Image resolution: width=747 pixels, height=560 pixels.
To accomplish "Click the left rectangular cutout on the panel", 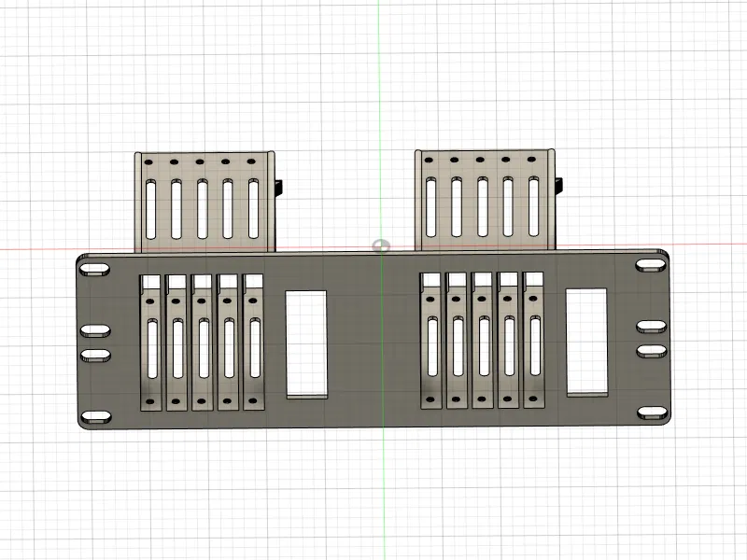I will (306, 345).
